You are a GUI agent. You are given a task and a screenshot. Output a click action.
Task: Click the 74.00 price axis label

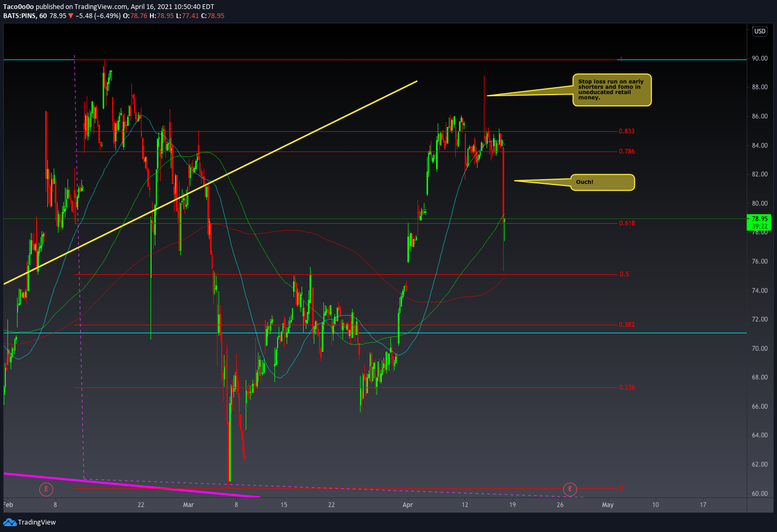(759, 291)
